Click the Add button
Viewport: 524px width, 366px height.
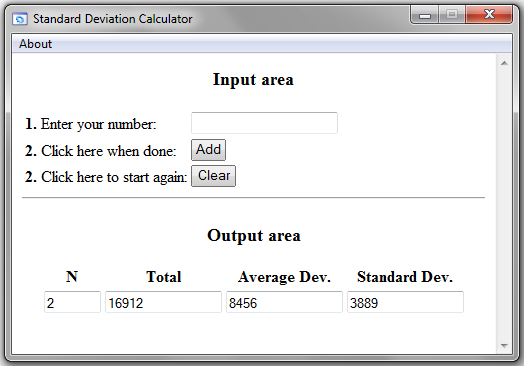(208, 150)
